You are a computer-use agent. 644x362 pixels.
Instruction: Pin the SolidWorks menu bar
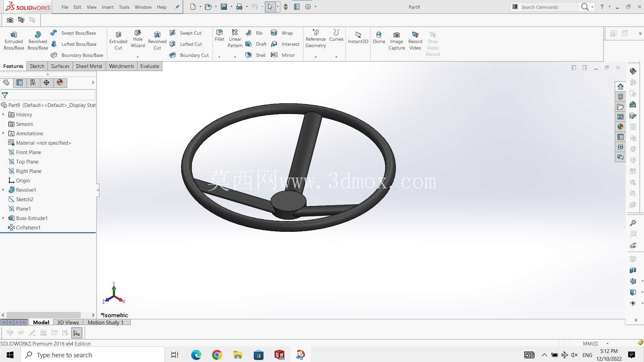click(x=177, y=7)
